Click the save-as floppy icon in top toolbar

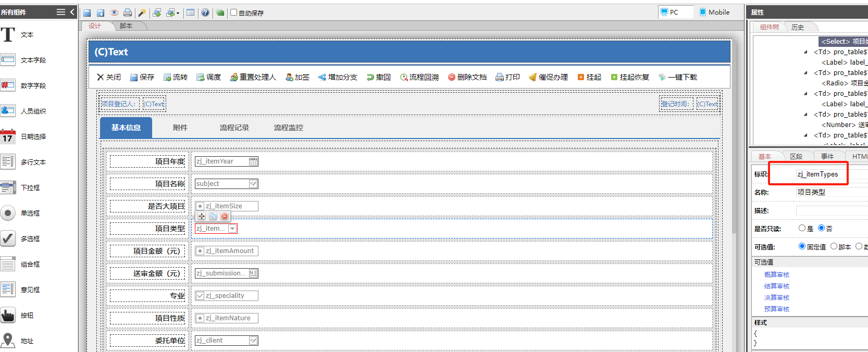[x=101, y=12]
